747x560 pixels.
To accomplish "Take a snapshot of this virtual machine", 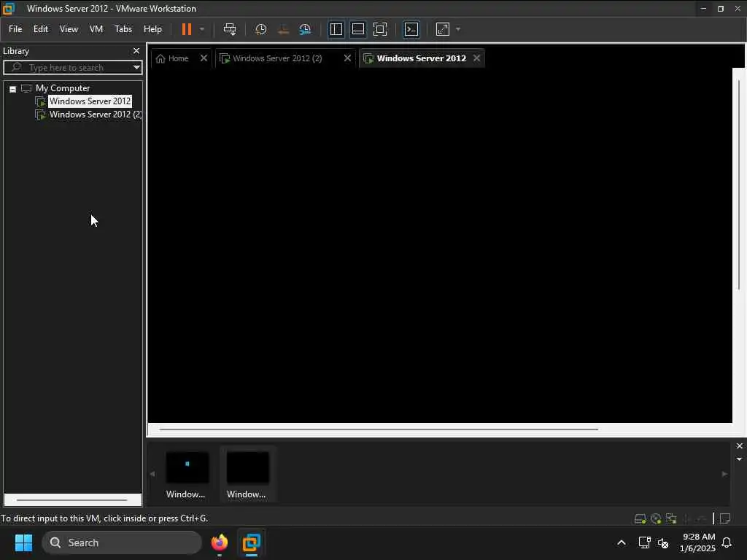I will tap(260, 29).
